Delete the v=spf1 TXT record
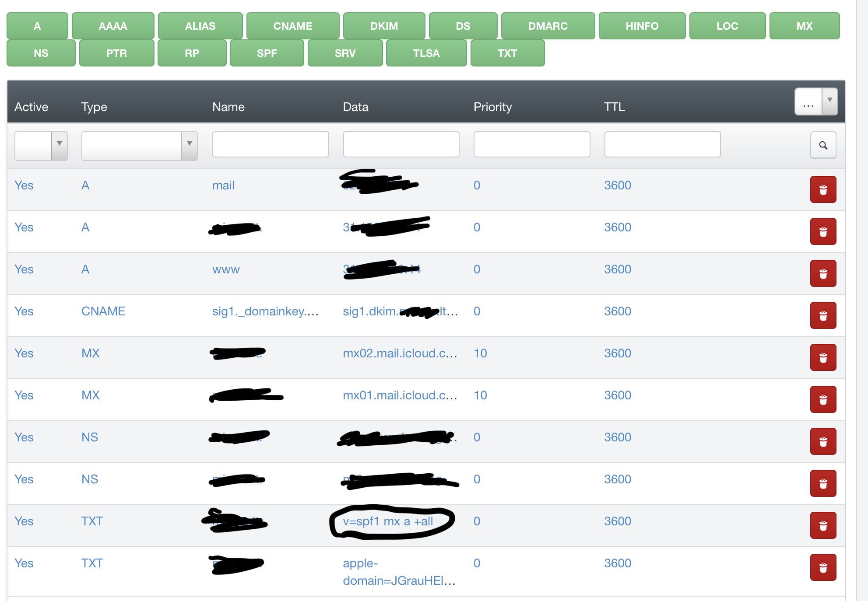This screenshot has width=868, height=601. [822, 525]
